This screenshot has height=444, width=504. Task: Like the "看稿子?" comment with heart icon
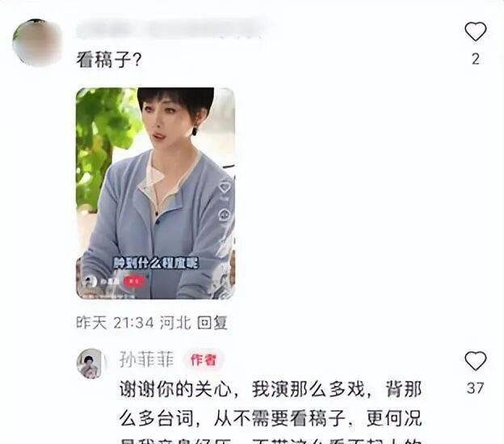(x=476, y=31)
